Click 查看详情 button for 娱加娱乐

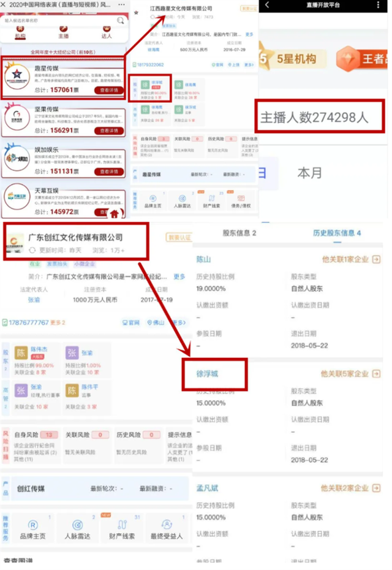[x=109, y=172]
